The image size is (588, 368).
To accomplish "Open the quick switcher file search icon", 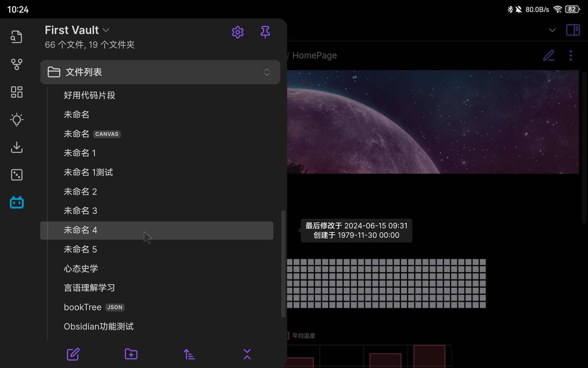I will click(17, 37).
